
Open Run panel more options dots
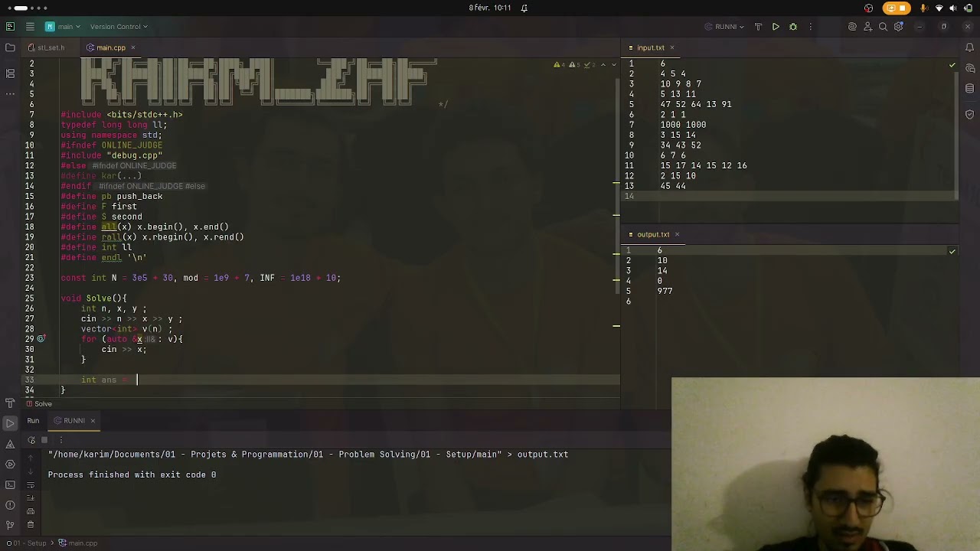[60, 440]
